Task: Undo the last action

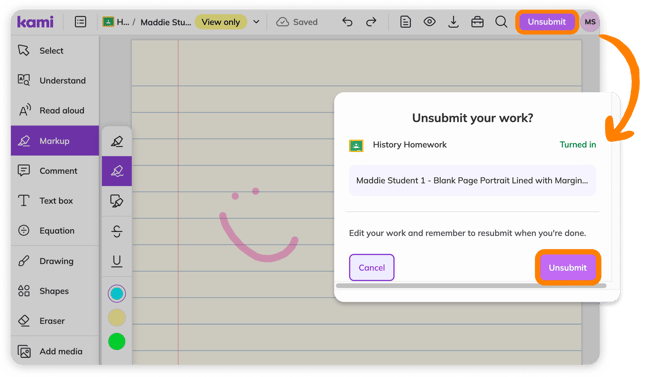Action: 347,22
